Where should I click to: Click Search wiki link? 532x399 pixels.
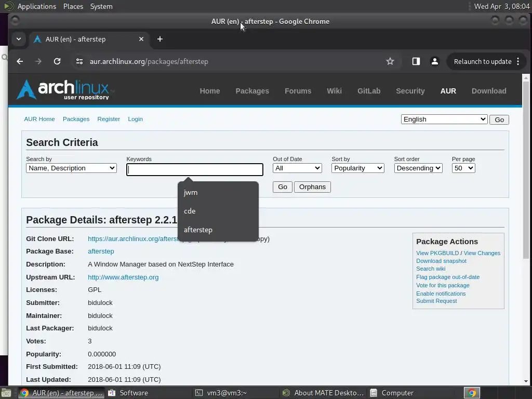click(431, 269)
